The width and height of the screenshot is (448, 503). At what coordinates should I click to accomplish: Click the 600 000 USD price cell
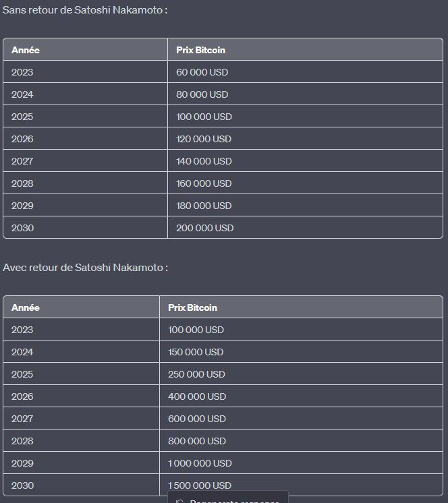(196, 419)
